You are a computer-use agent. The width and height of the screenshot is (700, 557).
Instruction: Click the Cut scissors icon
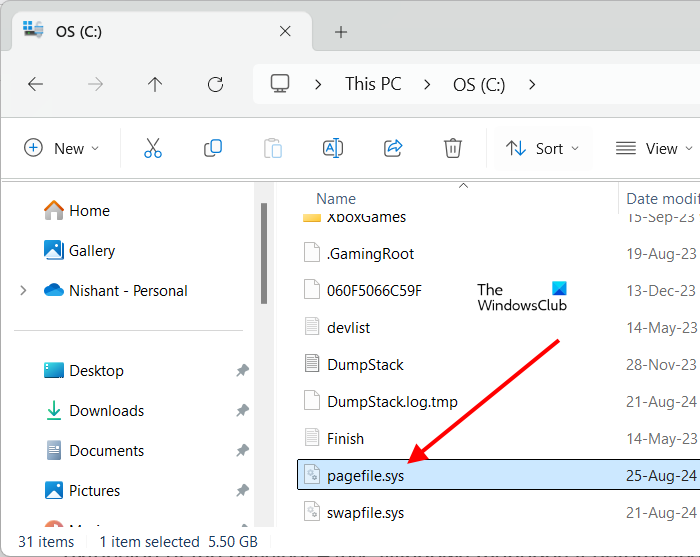[x=153, y=148]
